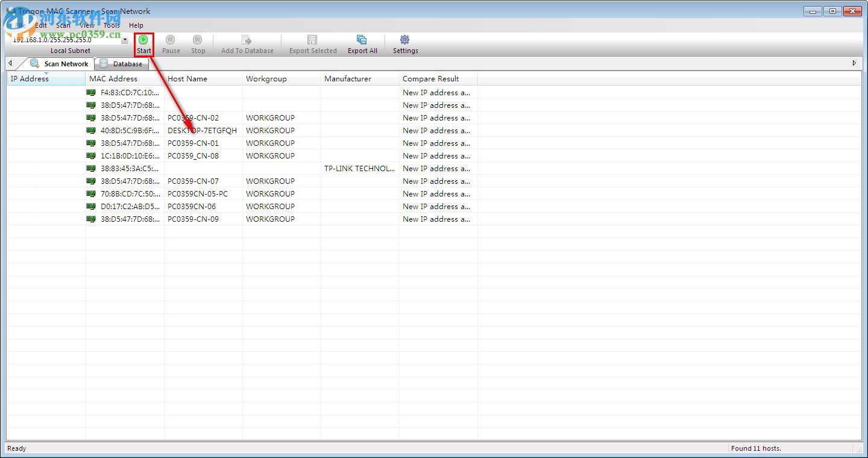Click host name PC0359CN-05-PC
The height and width of the screenshot is (458, 868).
pyautogui.click(x=198, y=193)
